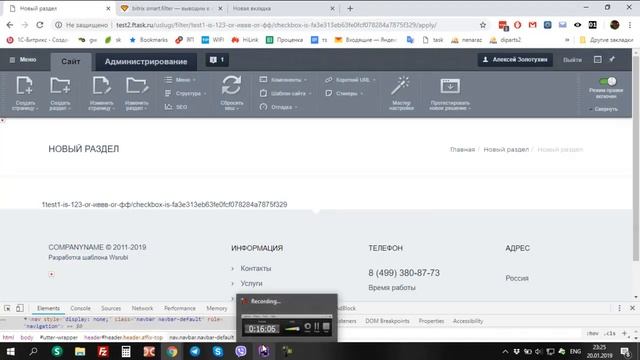Collapse panel with Свернуть
Viewport: 640px width, 360px height.
603,109
